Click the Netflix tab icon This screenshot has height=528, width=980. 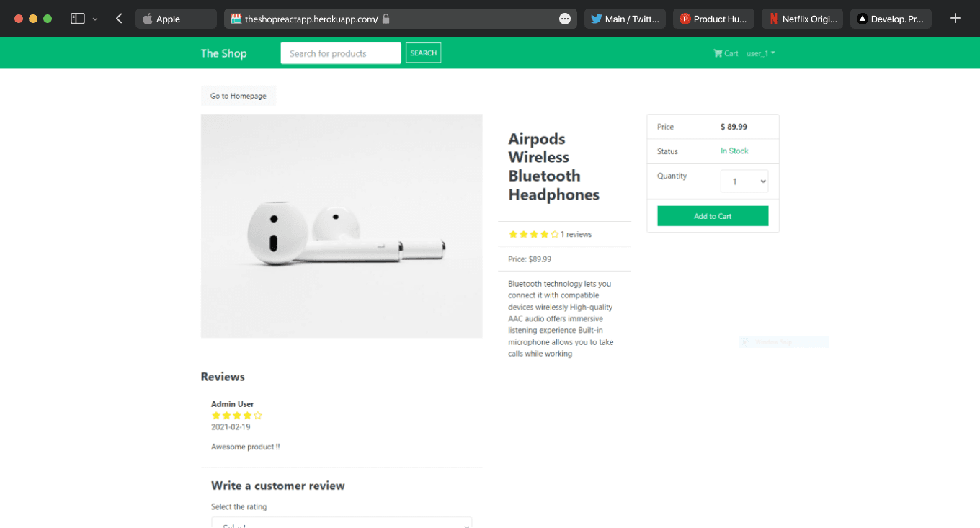coord(773,19)
